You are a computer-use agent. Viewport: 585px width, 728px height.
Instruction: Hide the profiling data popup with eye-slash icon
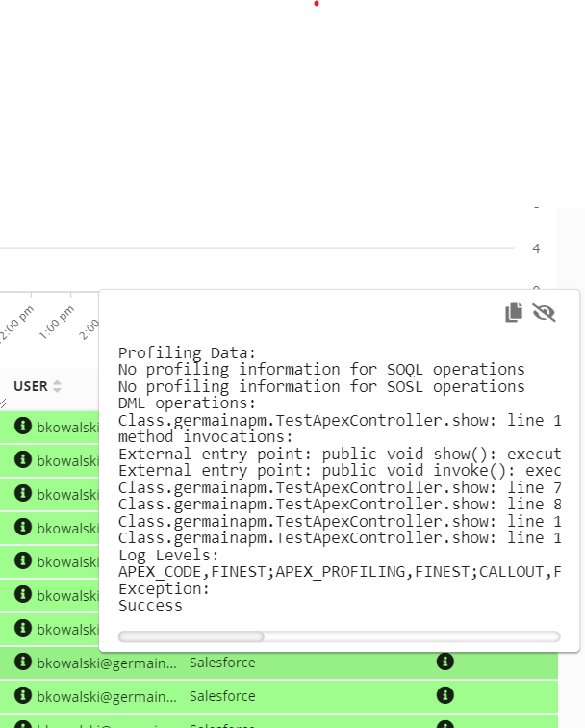545,312
